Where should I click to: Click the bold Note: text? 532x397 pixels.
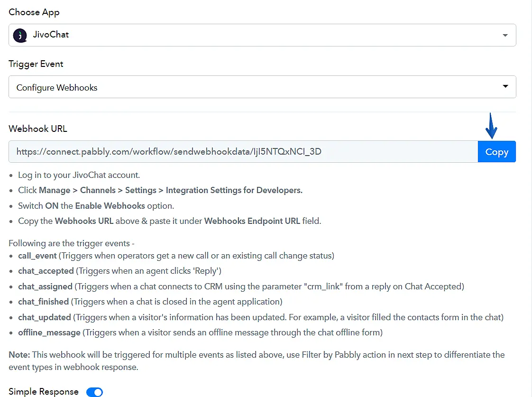[x=18, y=355]
